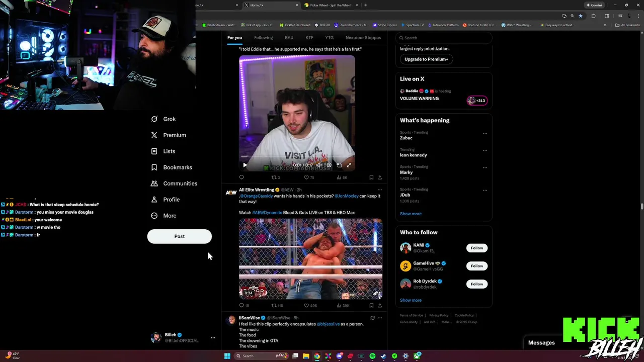Go to Bookmarks in the sidebar
This screenshot has height=362, width=644.
[172, 167]
